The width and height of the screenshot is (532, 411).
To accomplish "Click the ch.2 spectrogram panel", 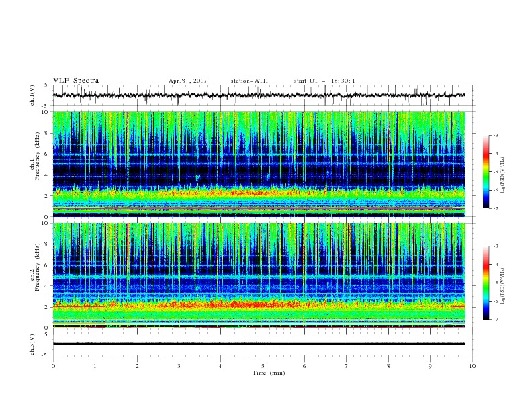I will [x=259, y=275].
